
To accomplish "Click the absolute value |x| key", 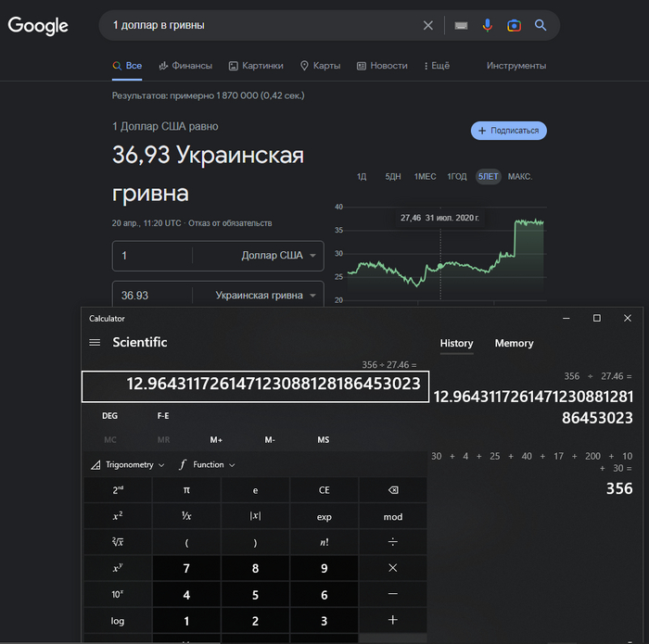I will coord(255,516).
